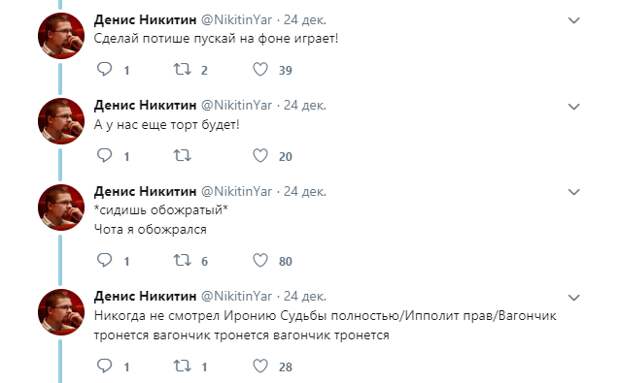
Task: Expand options menu on 'Иронию Судьбы' tweet
Action: (x=574, y=297)
